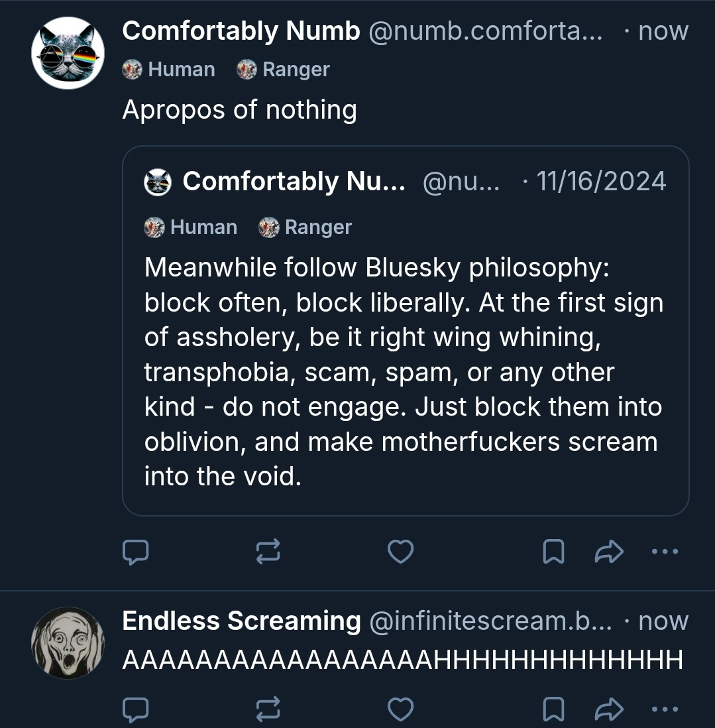Reply to the Comfortably Numb post
The width and height of the screenshot is (715, 728).
click(x=135, y=552)
